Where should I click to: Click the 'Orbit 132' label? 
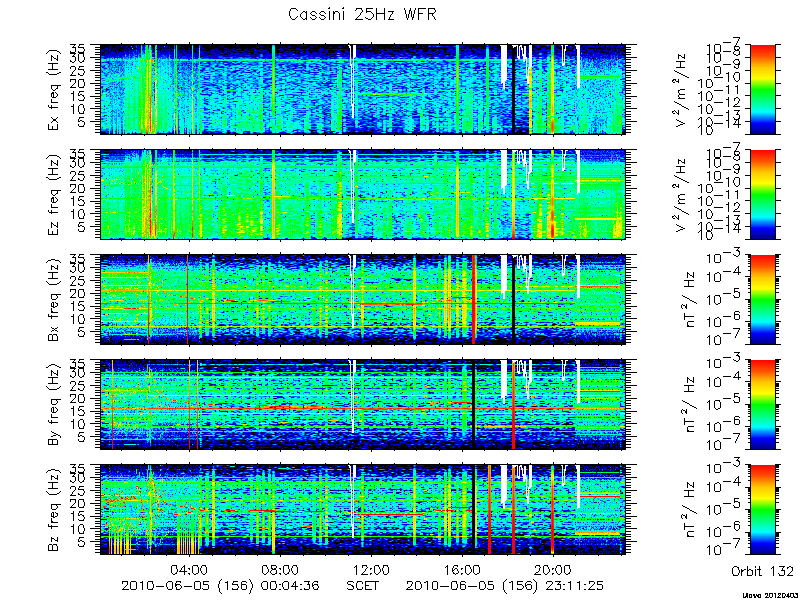click(x=762, y=570)
